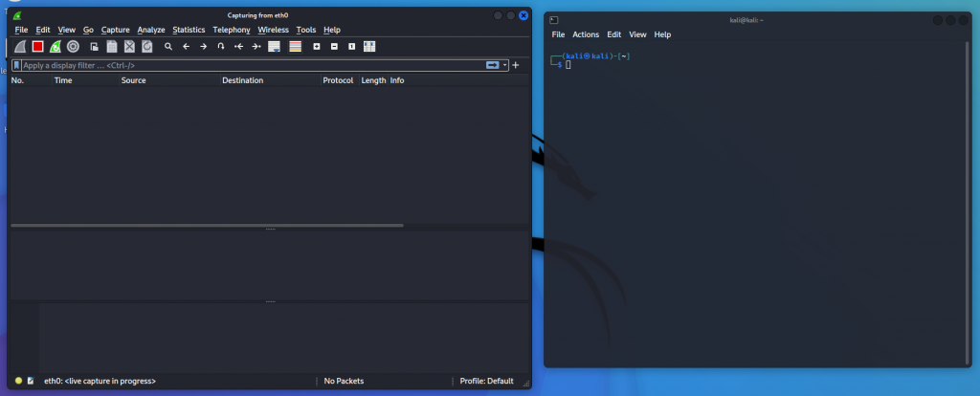Image resolution: width=980 pixels, height=396 pixels.
Task: Sort by the Length column header
Action: point(374,80)
